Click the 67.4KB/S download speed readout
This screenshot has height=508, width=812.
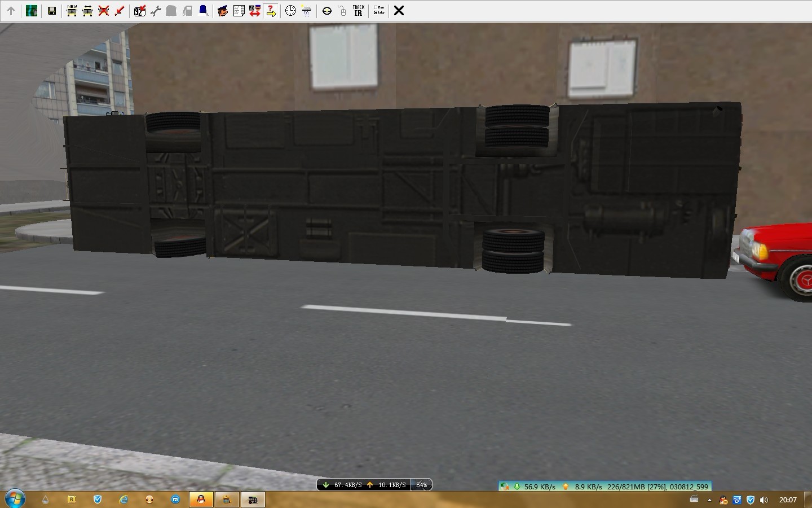pos(348,485)
